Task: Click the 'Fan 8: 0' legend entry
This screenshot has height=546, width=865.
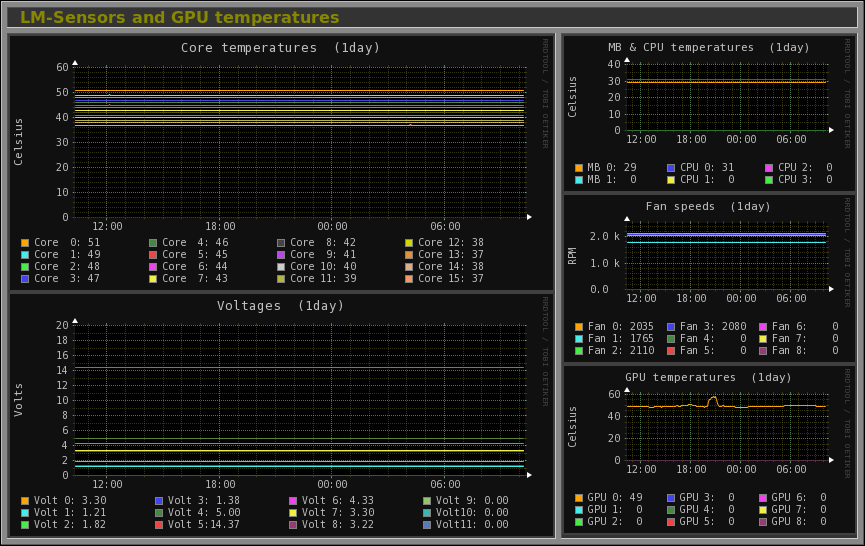Action: tap(799, 351)
